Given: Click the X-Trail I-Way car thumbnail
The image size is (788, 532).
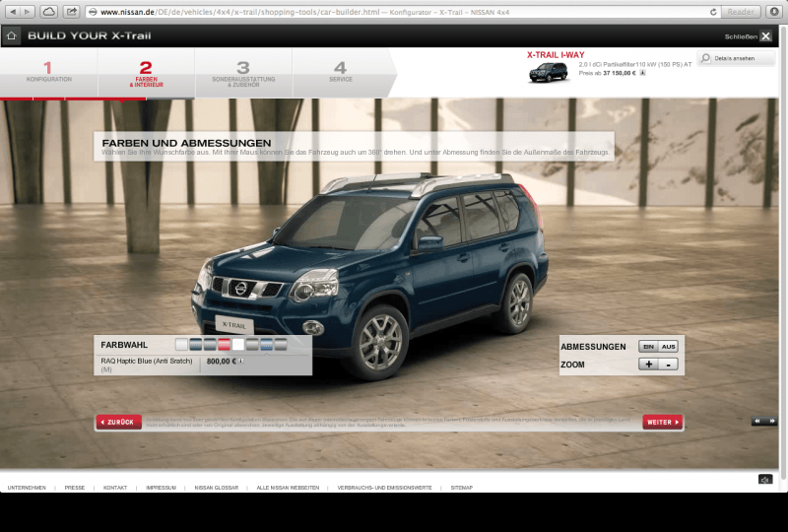Looking at the screenshot, I should [x=549, y=72].
